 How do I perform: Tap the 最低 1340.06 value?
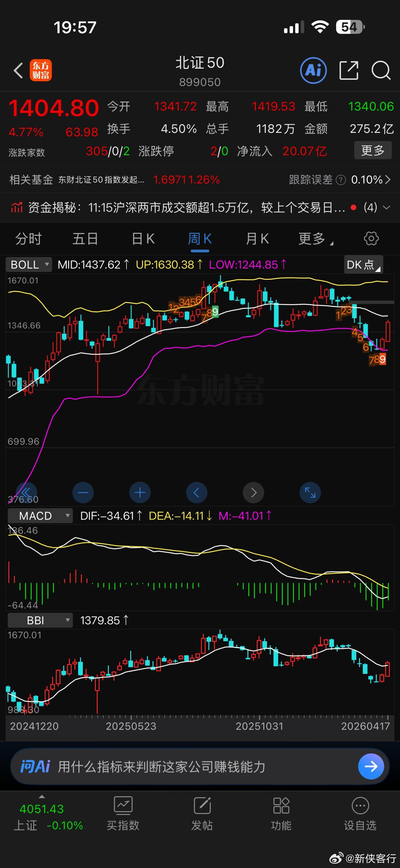click(x=371, y=107)
